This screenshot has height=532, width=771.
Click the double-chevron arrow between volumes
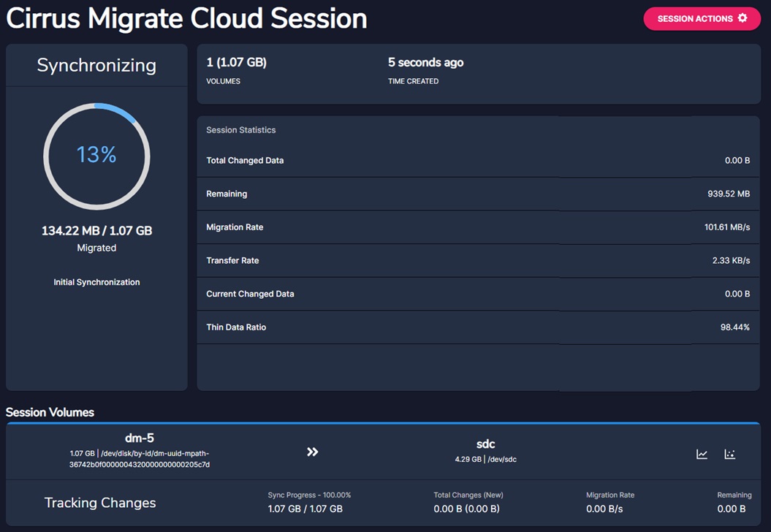click(x=313, y=452)
